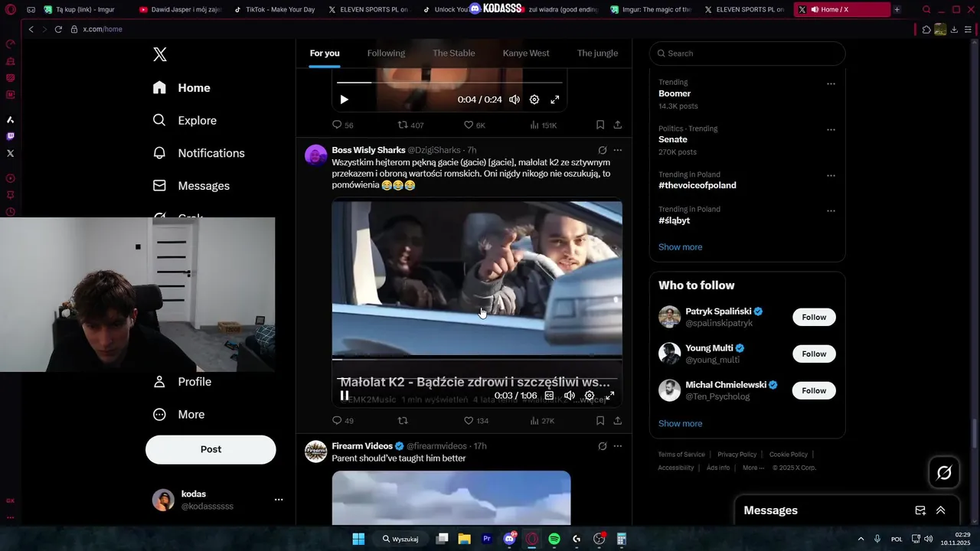Click the Post button
The height and width of the screenshot is (551, 980).
pos(211,449)
